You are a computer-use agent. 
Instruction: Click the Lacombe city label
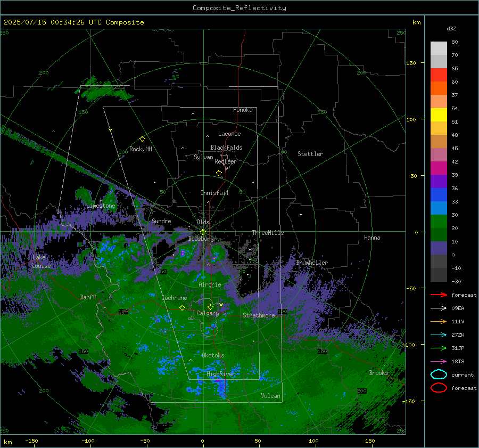pyautogui.click(x=229, y=134)
